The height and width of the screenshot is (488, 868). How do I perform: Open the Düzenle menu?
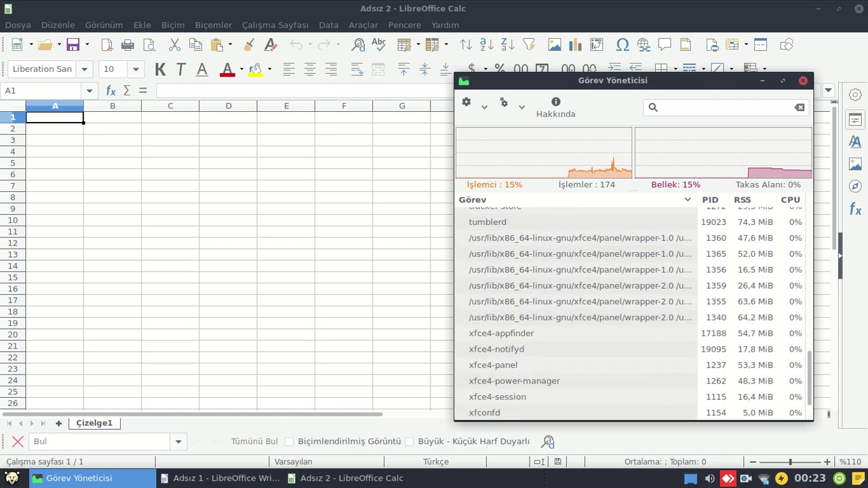tap(58, 25)
